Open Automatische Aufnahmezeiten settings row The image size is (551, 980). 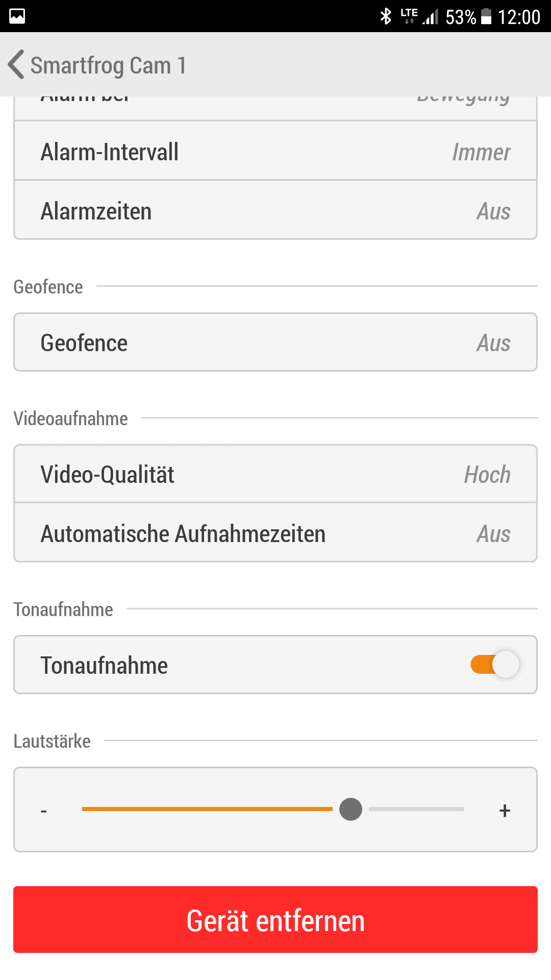275,533
